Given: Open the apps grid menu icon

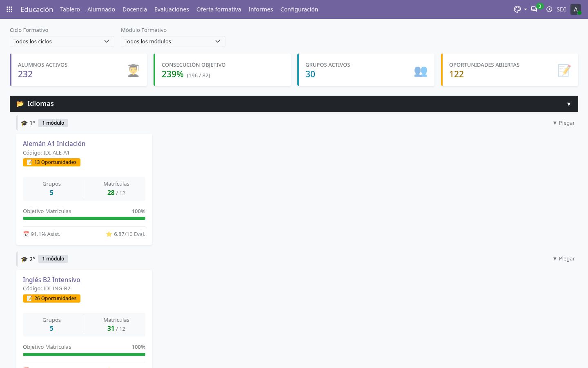Looking at the screenshot, I should [9, 9].
